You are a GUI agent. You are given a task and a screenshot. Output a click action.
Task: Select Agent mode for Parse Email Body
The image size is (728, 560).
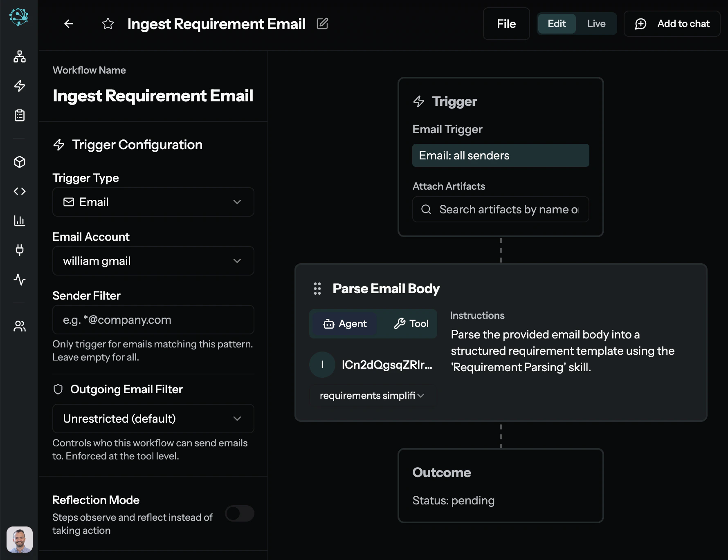(344, 323)
